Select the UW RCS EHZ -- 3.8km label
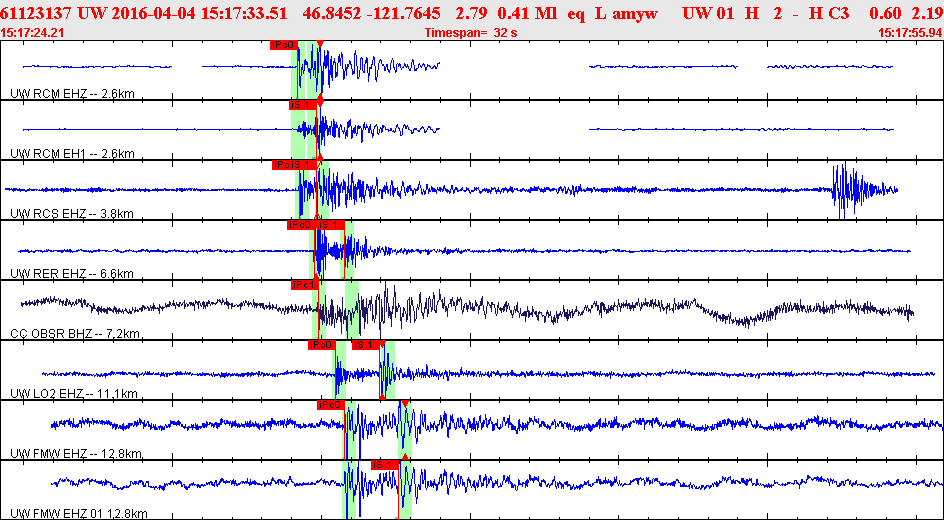This screenshot has width=944, height=520. tap(72, 214)
